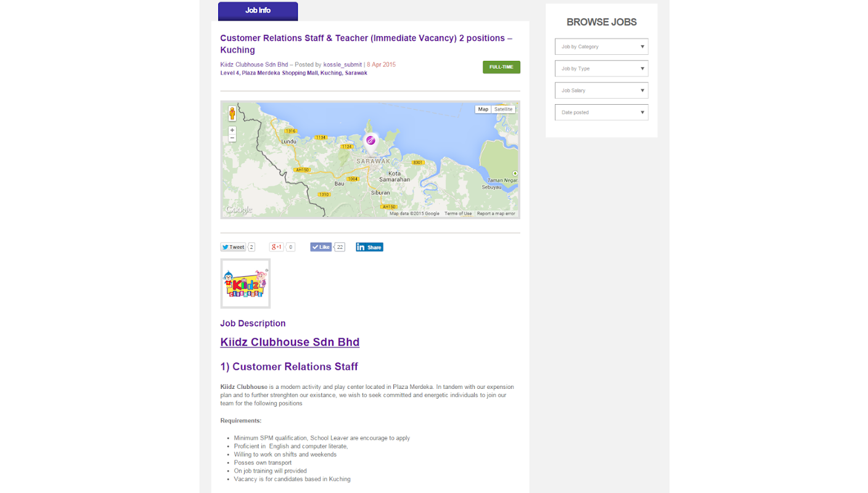Like this job on Facebook

click(321, 247)
